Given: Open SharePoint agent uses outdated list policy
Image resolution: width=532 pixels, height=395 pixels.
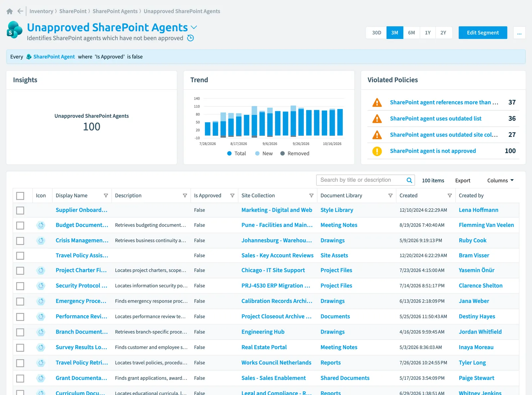Looking at the screenshot, I should [x=436, y=119].
